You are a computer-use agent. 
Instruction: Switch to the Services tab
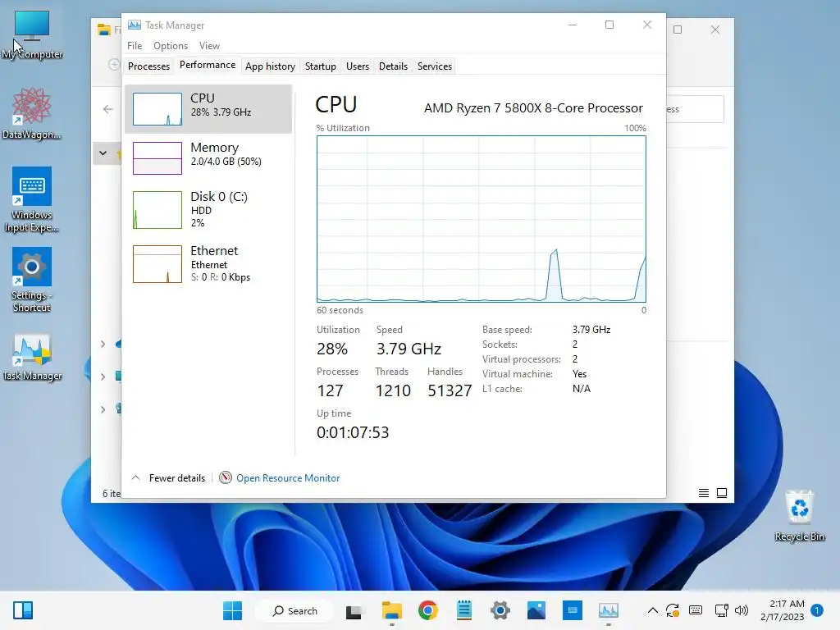435,66
